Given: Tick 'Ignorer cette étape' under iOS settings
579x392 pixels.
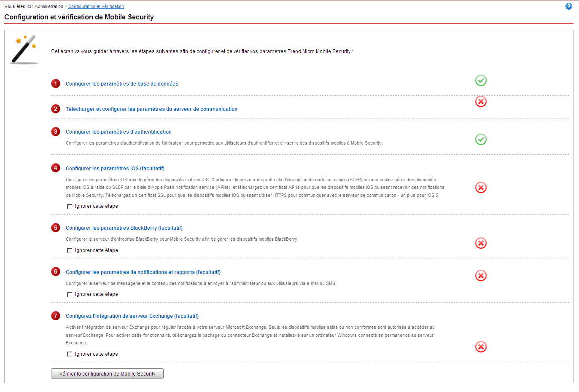Looking at the screenshot, I should tap(70, 207).
